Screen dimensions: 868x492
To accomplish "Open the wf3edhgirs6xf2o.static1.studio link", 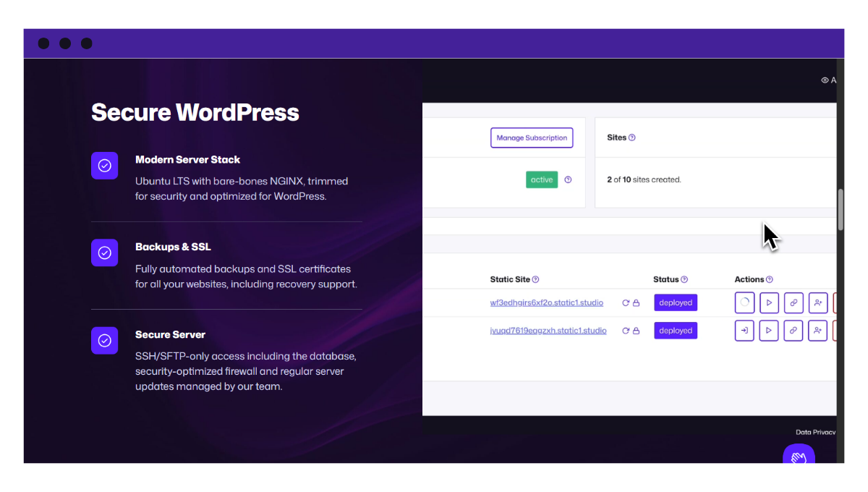I will 546,302.
